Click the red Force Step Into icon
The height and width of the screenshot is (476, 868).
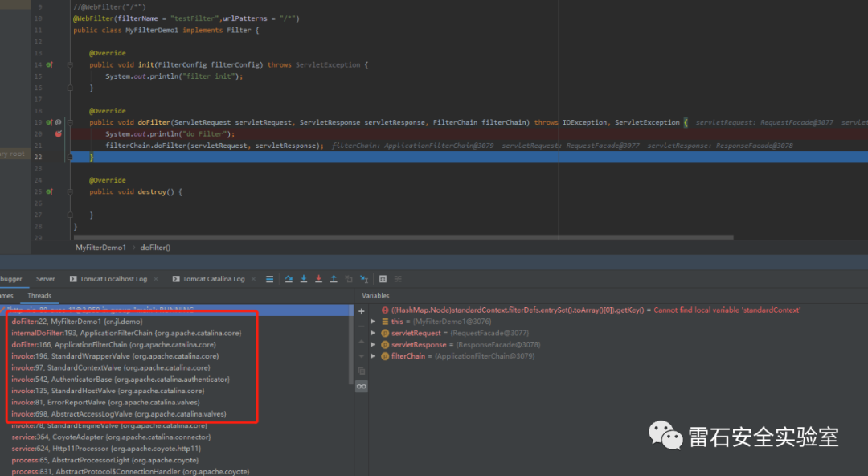(318, 279)
